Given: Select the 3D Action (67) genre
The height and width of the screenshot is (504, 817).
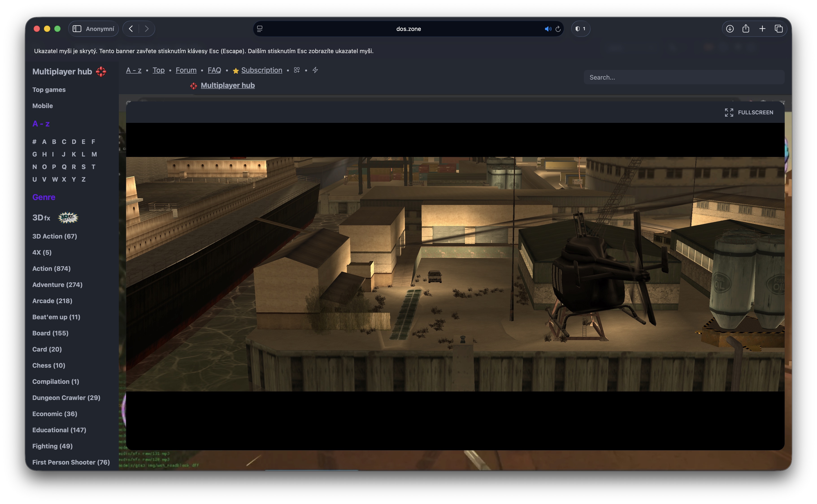Looking at the screenshot, I should point(54,236).
